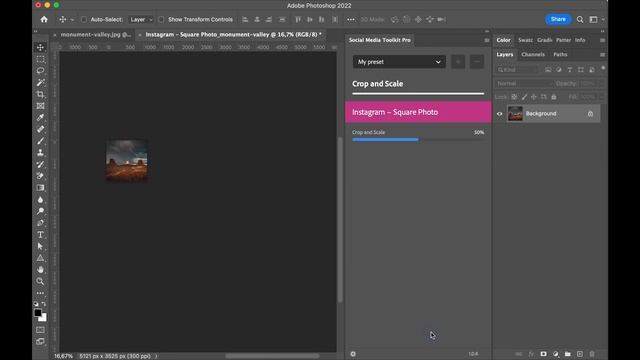Open plugin settings gear icon
Screen dimensions: 640x360
pyautogui.click(x=353, y=354)
